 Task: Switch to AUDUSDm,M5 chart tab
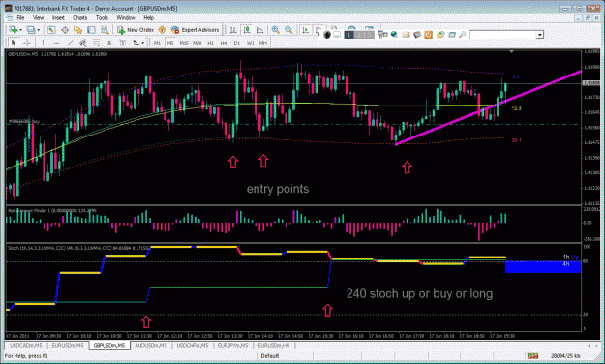(151, 345)
